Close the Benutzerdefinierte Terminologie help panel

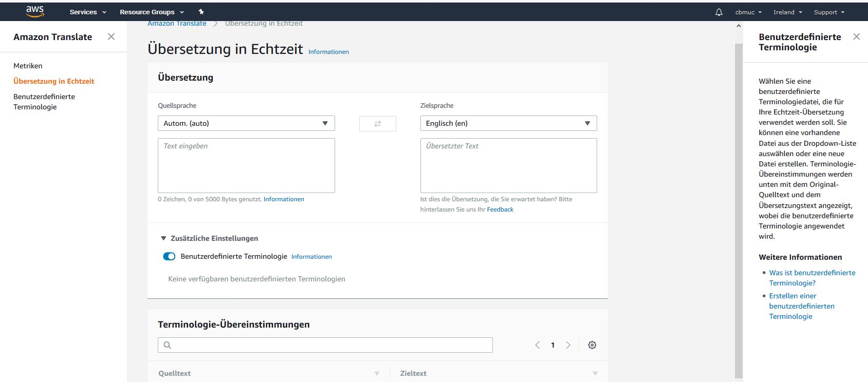point(856,36)
